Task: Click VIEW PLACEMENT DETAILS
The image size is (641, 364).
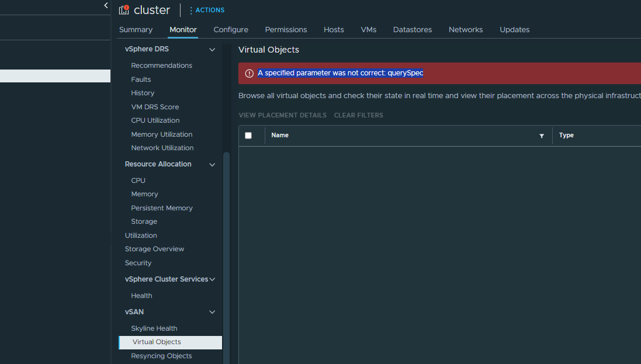Action: tap(282, 115)
